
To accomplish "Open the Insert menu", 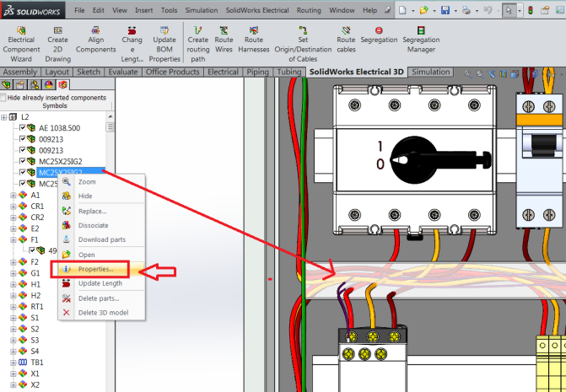I will coord(143,10).
